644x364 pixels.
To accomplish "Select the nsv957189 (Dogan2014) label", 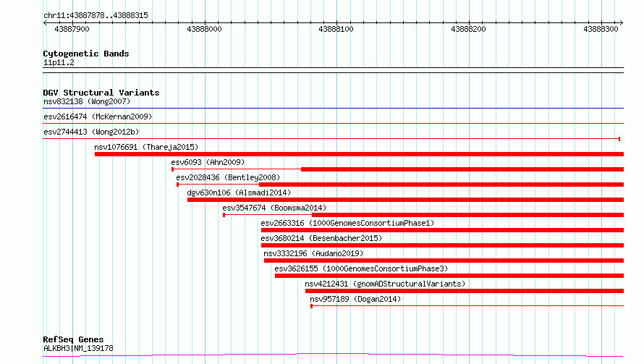I will pos(355,299).
